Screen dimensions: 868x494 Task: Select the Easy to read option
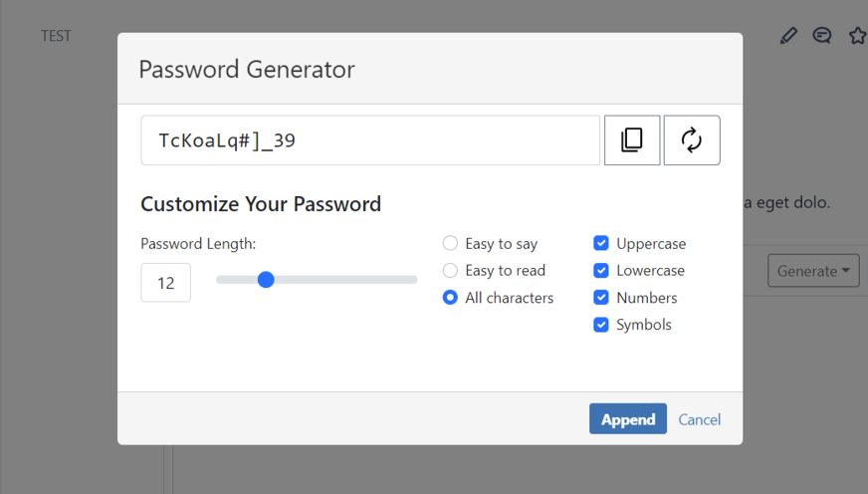(x=451, y=271)
